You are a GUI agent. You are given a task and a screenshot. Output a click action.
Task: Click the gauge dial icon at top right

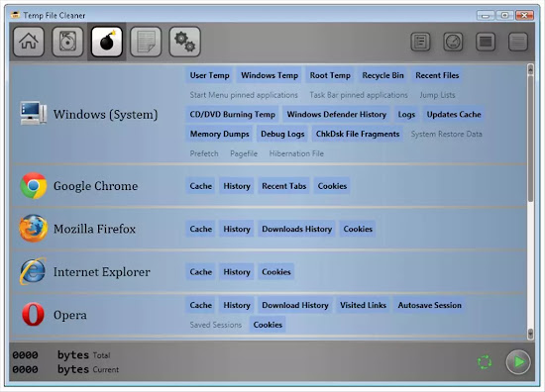tap(453, 42)
